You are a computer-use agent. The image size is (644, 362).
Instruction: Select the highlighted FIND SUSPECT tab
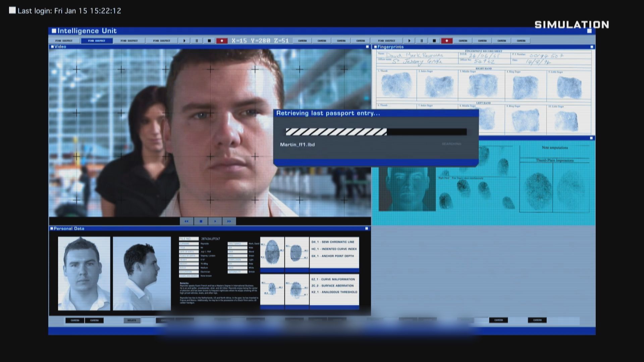click(x=97, y=41)
